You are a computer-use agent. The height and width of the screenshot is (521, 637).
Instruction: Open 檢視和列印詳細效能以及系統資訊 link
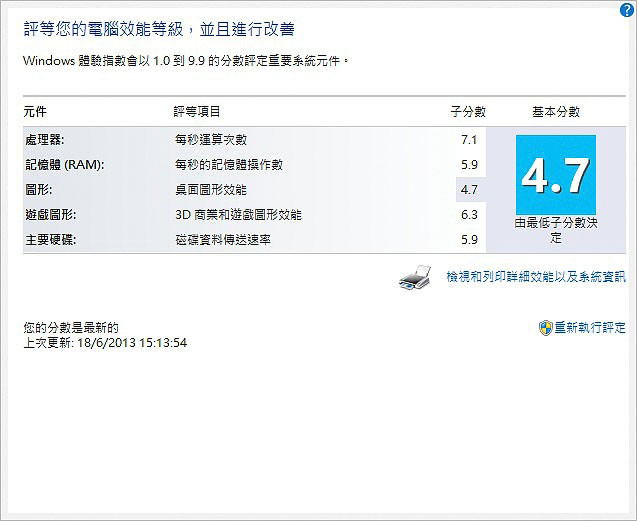click(536, 277)
